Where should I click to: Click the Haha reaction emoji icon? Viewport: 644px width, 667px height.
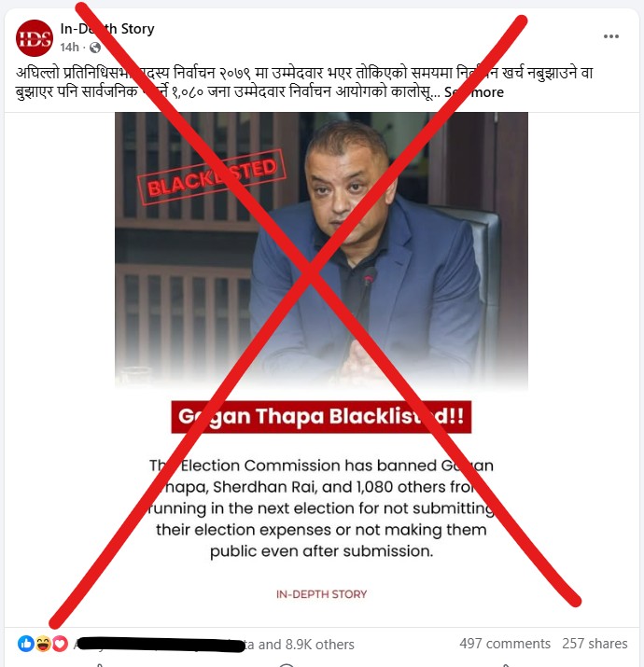[43, 644]
